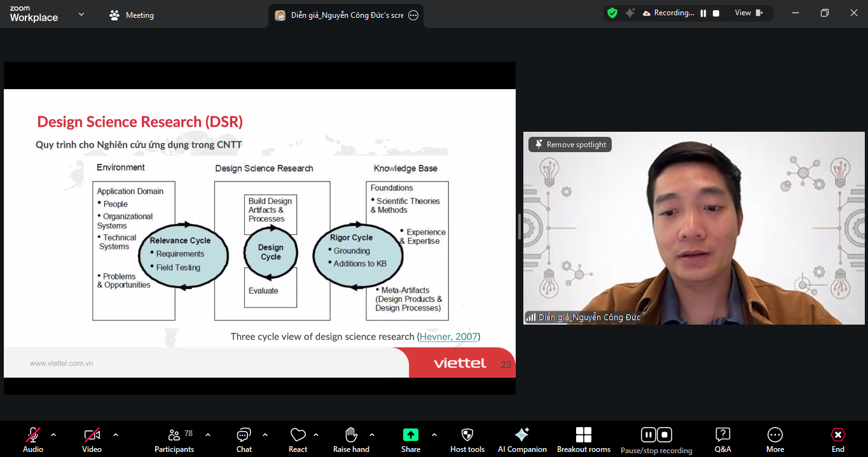Screen dimensions: 868x457
Task: Open the Q&A panel
Action: click(722, 440)
